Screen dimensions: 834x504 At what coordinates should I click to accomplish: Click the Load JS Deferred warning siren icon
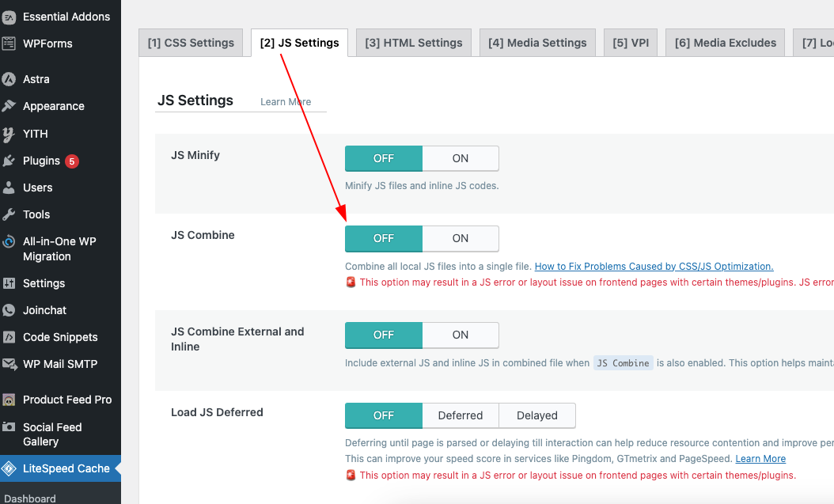tap(351, 476)
